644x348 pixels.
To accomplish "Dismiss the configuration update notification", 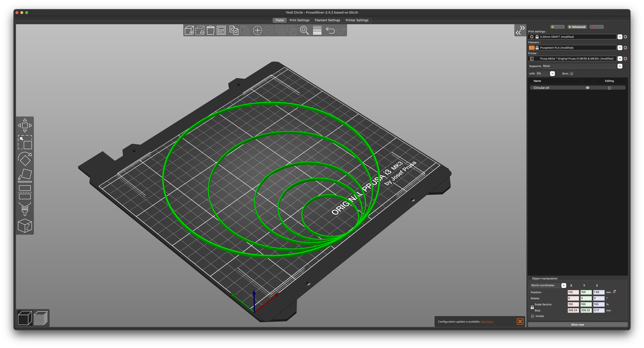I will click(520, 321).
